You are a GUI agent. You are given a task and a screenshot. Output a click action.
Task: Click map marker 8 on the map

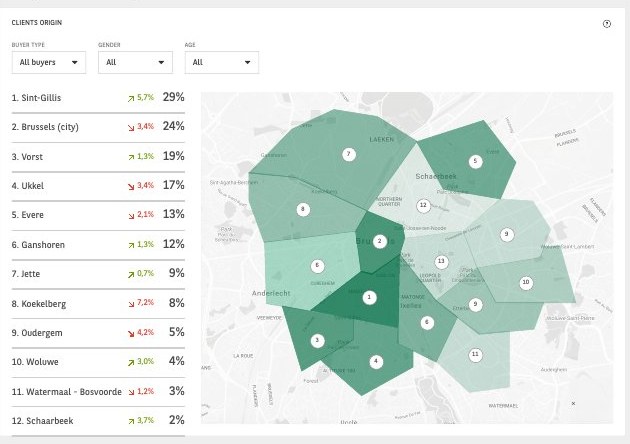tap(303, 209)
